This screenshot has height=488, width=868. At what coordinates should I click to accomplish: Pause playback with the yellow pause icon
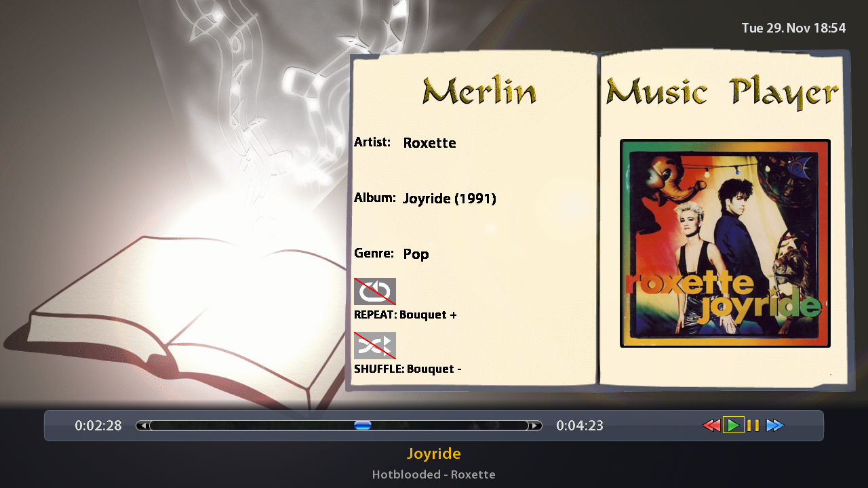pos(753,426)
